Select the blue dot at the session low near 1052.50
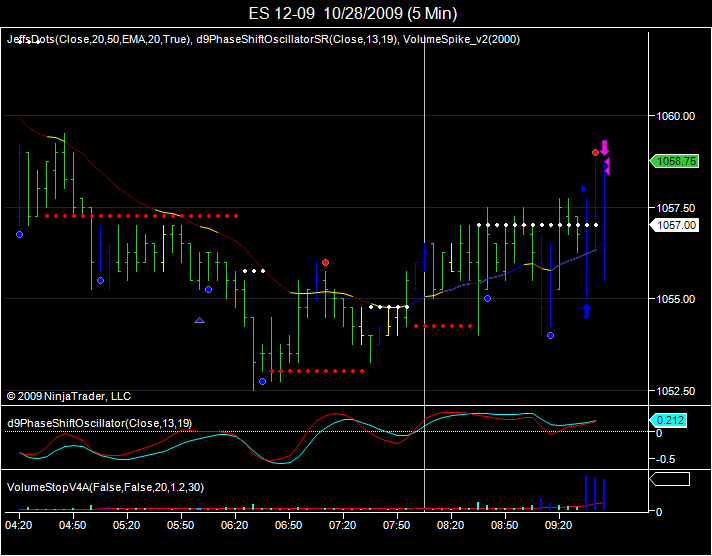Screen dimensions: 712x556 [262, 381]
